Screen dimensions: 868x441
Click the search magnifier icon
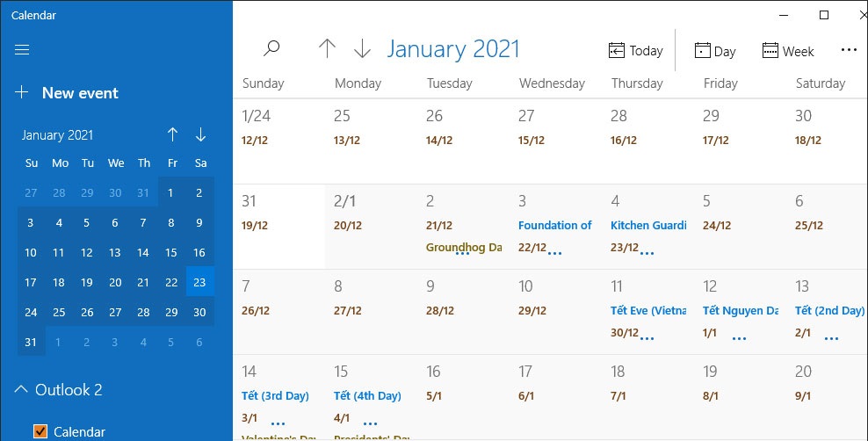pyautogui.click(x=271, y=49)
